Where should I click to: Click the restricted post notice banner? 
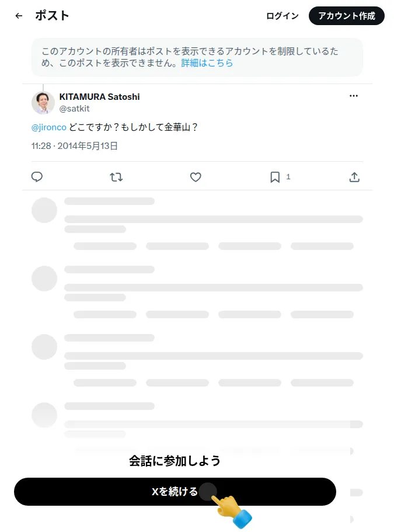197,57
